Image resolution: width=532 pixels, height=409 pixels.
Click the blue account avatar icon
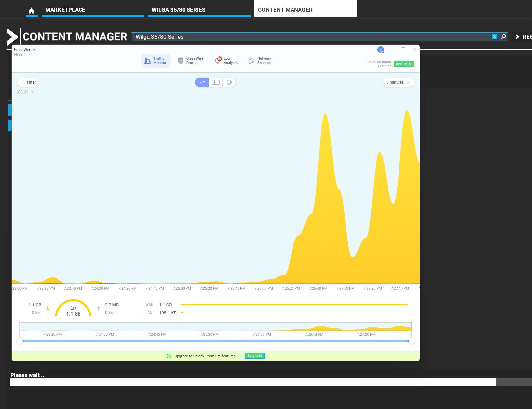380,50
